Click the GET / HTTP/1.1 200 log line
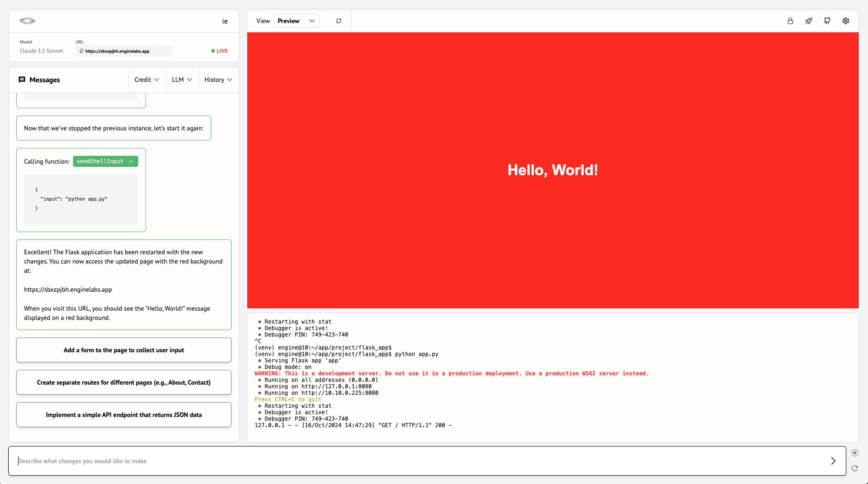 353,425
